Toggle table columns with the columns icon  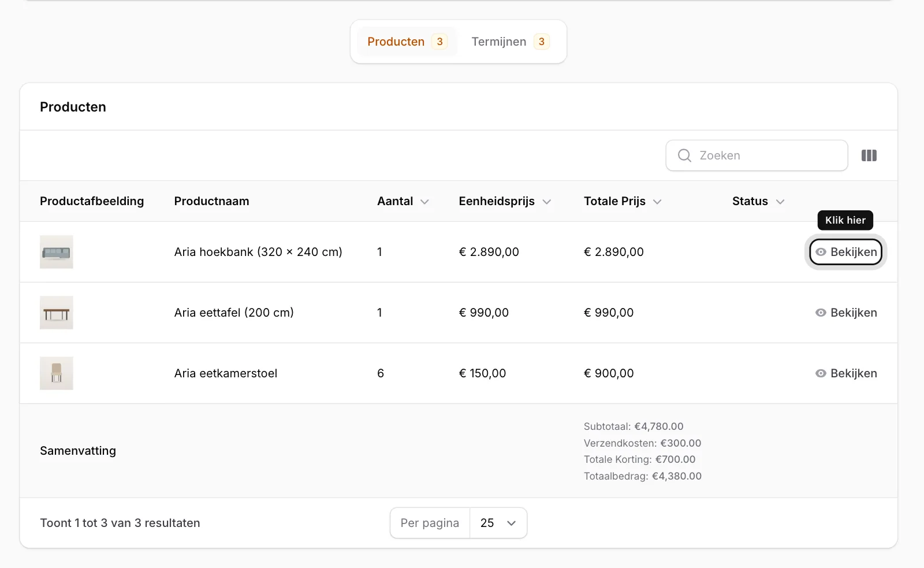point(869,155)
